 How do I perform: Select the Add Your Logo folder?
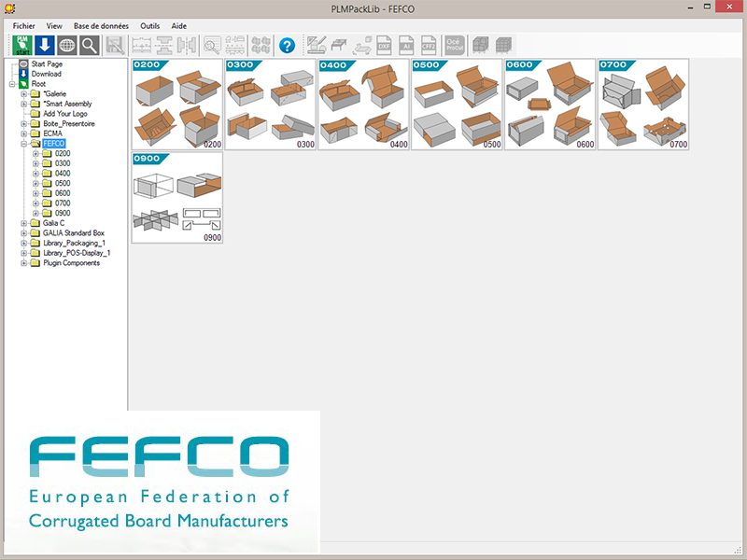point(65,114)
